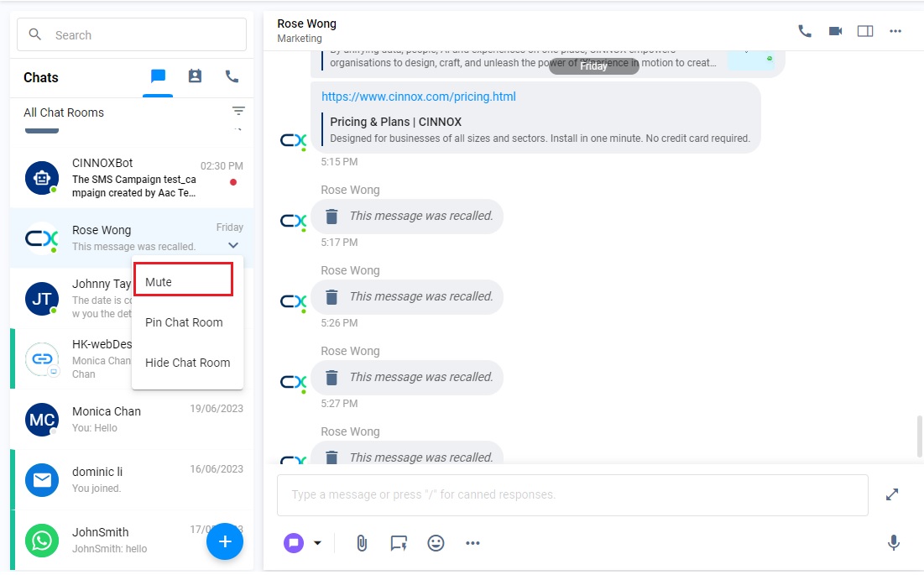This screenshot has height=575, width=924.
Task: Open the Calls tab phone icon
Action: pos(232,76)
